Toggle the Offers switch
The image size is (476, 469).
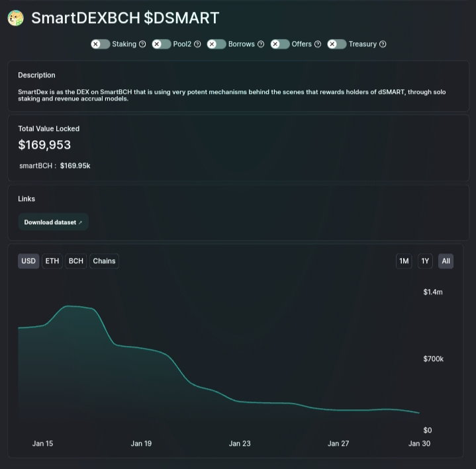click(x=280, y=44)
